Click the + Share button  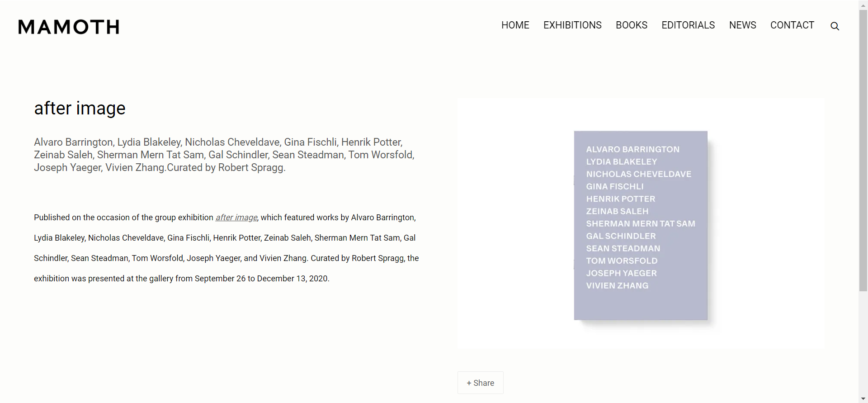(480, 383)
